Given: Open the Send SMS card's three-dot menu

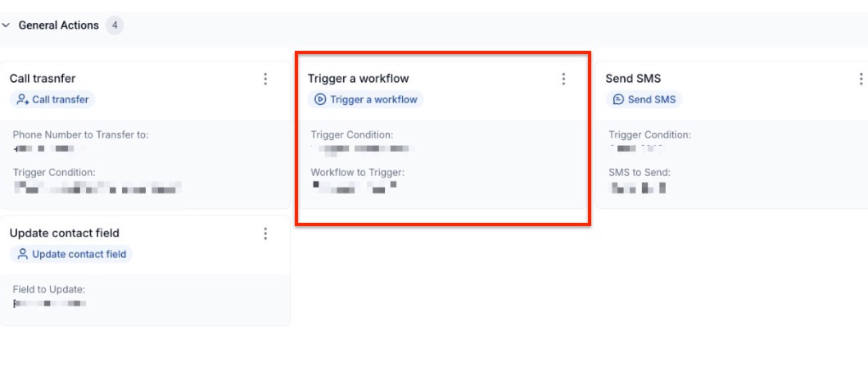Looking at the screenshot, I should point(861,79).
